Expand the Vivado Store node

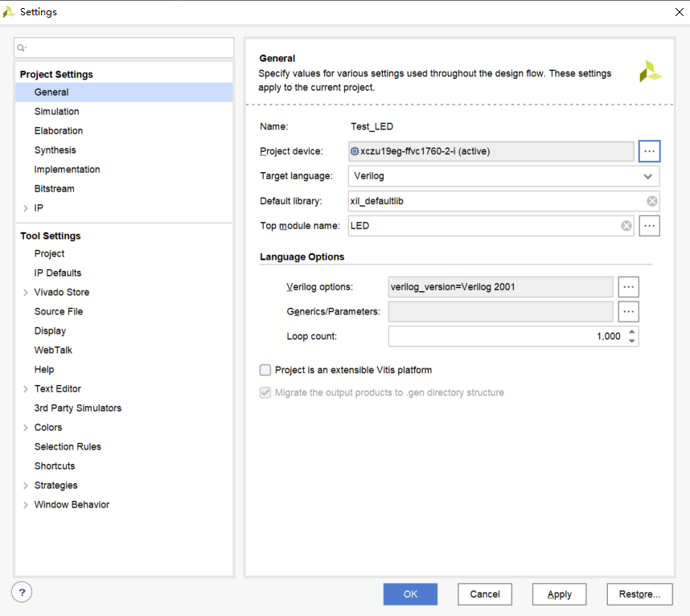26,293
